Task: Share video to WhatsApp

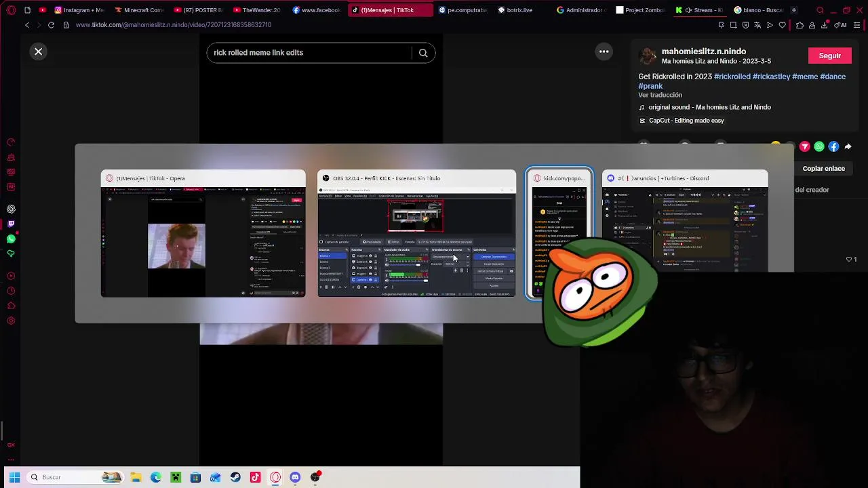Action: tap(819, 146)
